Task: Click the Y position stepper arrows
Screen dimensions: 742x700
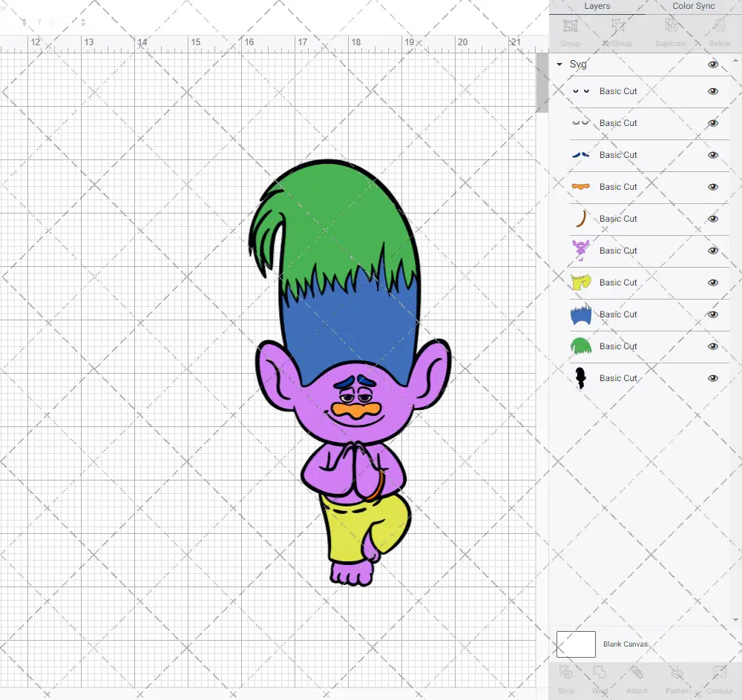Action: coord(83,22)
